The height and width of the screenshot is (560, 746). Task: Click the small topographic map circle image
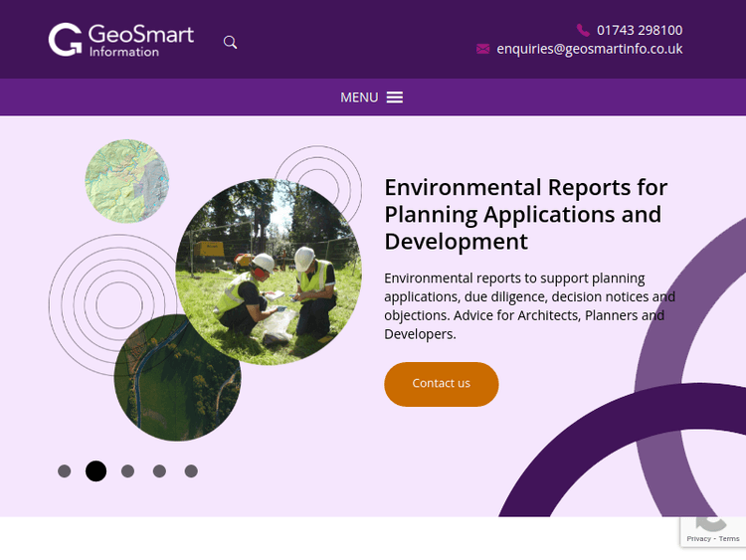(126, 181)
